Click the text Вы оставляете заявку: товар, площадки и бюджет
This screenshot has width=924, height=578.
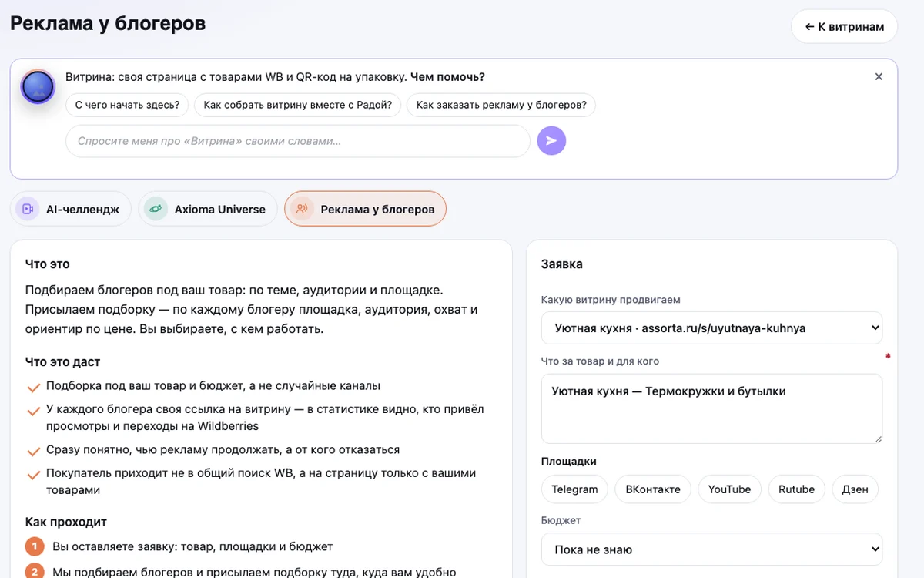(192, 546)
